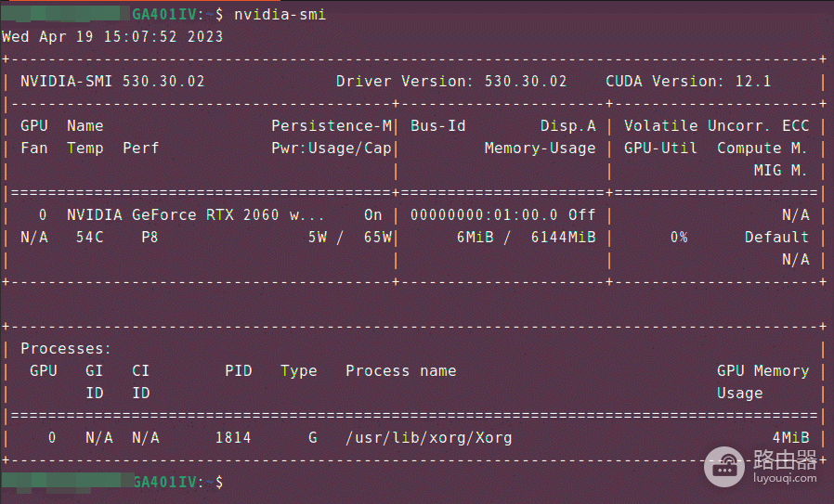Click CUDA Version: 12.1
834x504 pixels.
688,82
